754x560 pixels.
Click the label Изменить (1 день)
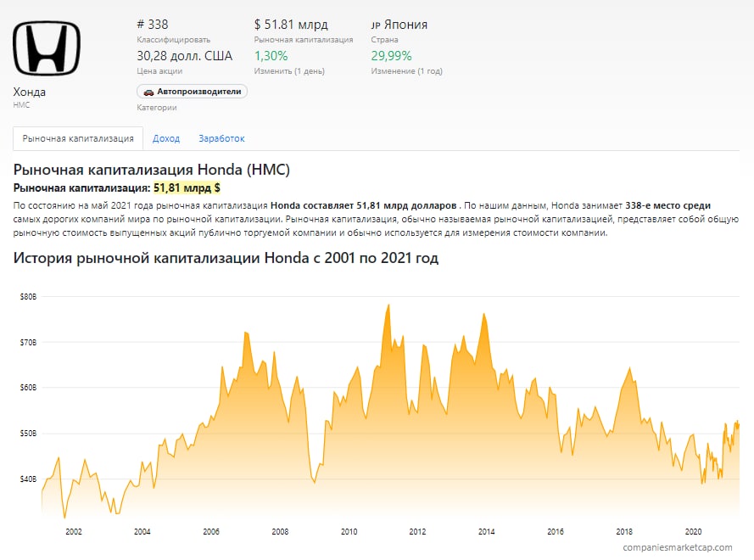pyautogui.click(x=289, y=71)
